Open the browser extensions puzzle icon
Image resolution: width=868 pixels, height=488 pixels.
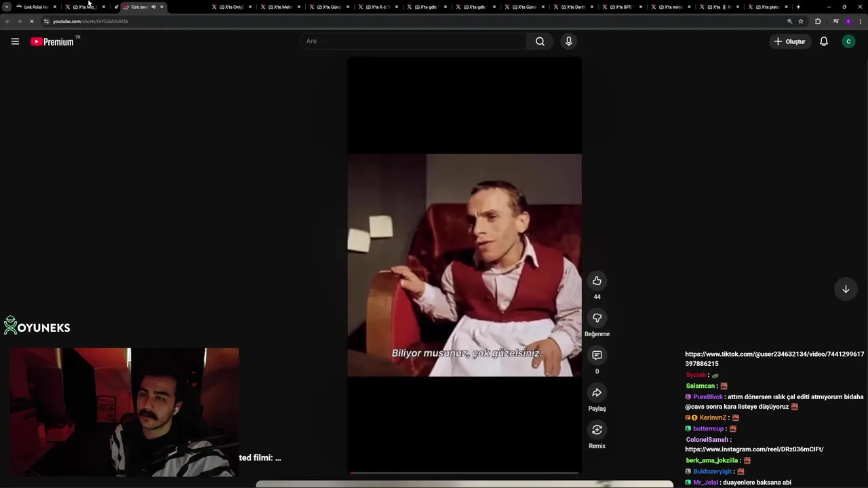818,21
